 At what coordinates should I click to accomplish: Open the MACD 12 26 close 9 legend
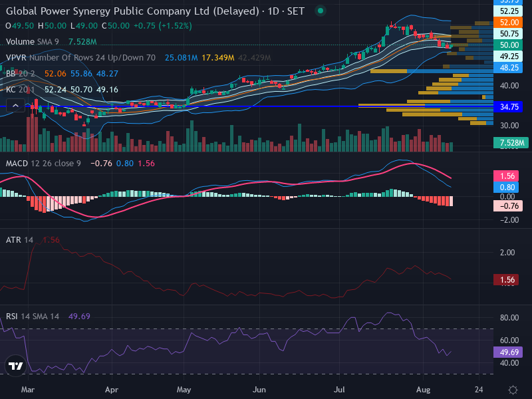43,163
